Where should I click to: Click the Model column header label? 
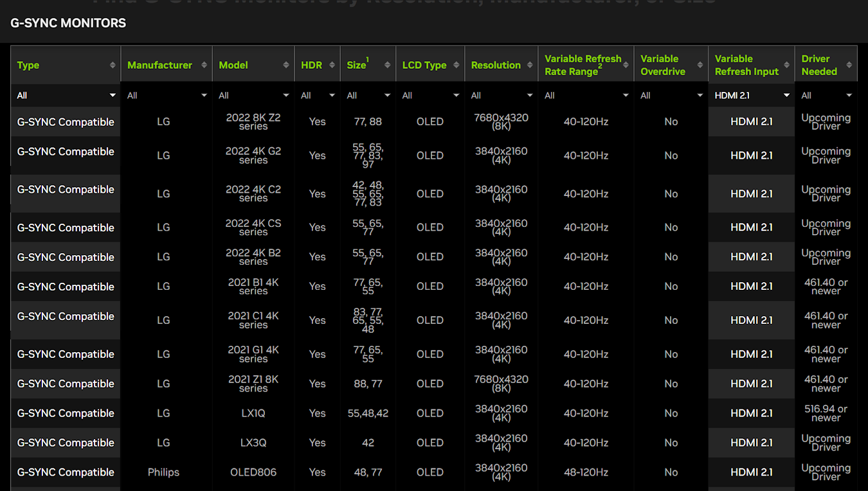(233, 65)
